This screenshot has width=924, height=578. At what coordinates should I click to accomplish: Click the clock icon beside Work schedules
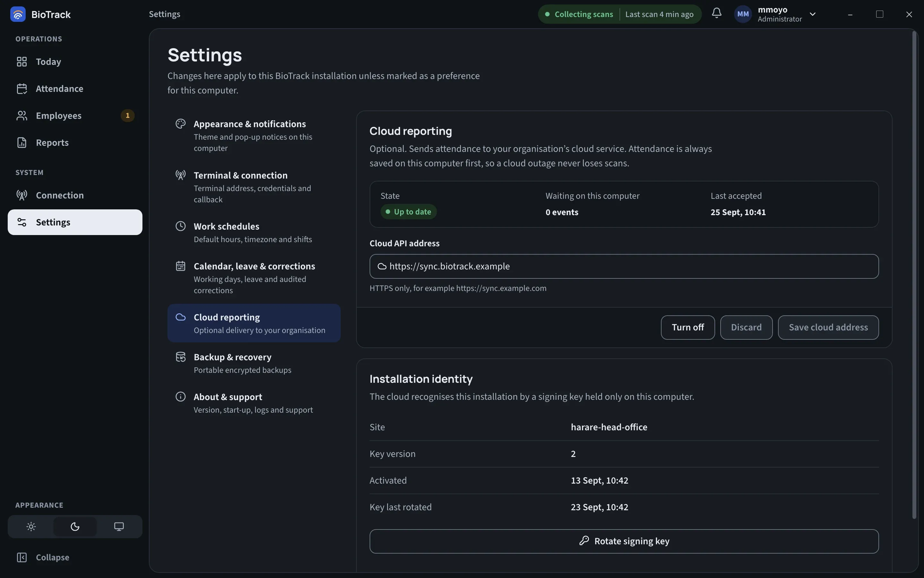[x=181, y=226]
